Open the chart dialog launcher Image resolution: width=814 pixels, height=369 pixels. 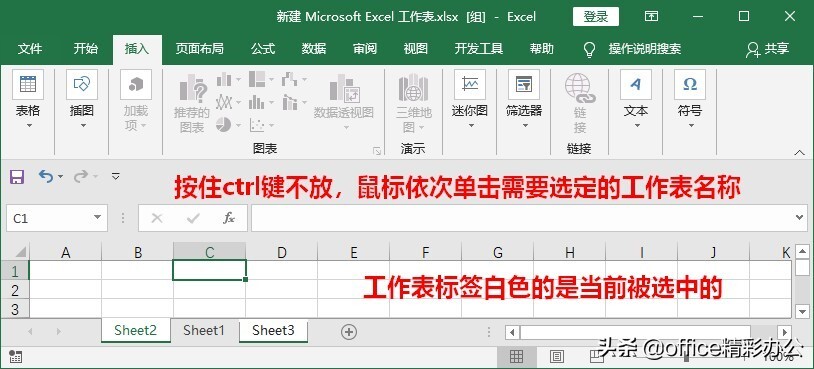[377, 151]
